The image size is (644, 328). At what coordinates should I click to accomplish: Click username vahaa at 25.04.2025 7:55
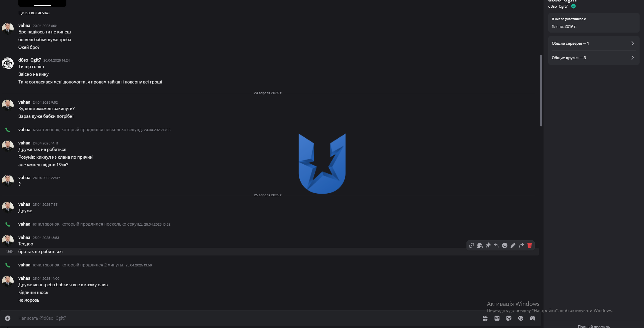point(24,204)
